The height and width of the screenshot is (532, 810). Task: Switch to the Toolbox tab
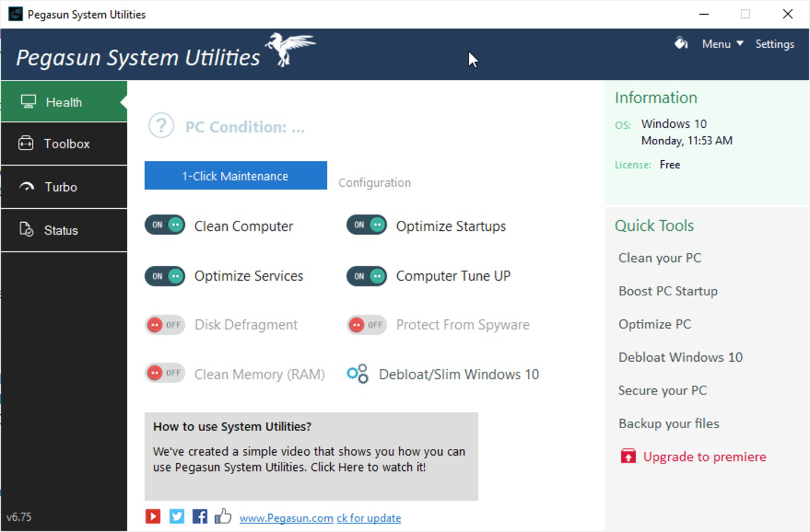(64, 144)
